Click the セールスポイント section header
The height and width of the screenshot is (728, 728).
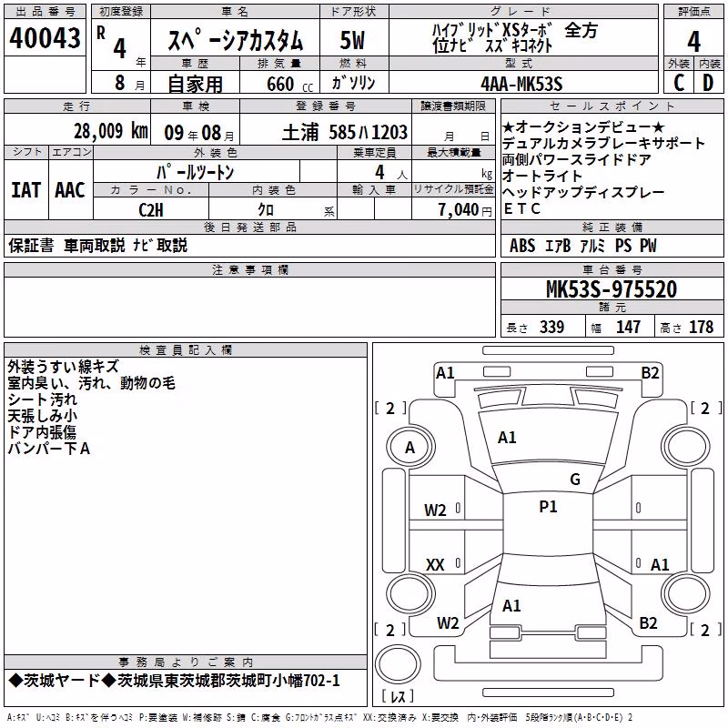click(612, 106)
